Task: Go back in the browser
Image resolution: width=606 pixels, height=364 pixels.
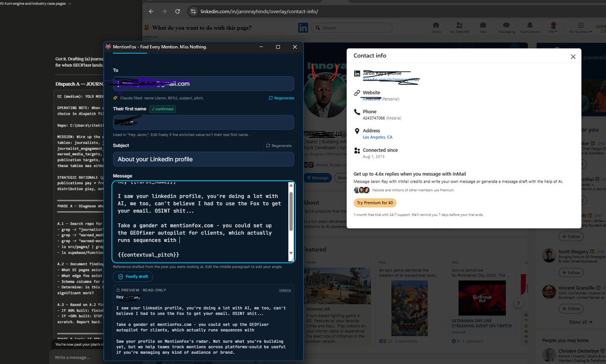Action: point(151,12)
